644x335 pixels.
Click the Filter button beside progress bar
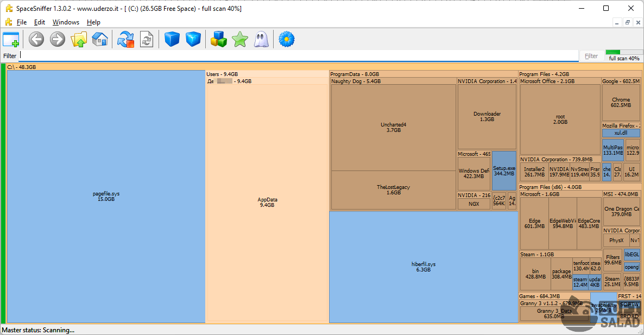coord(591,56)
